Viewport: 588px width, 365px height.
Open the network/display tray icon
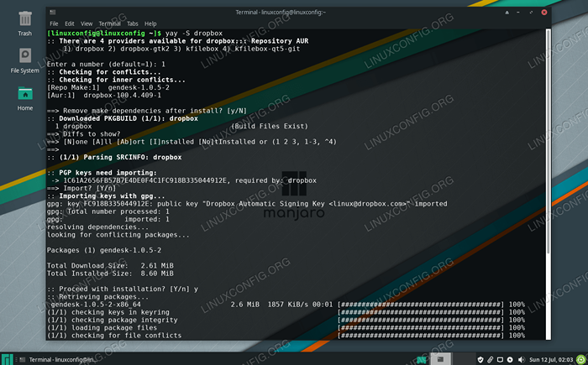click(x=500, y=360)
